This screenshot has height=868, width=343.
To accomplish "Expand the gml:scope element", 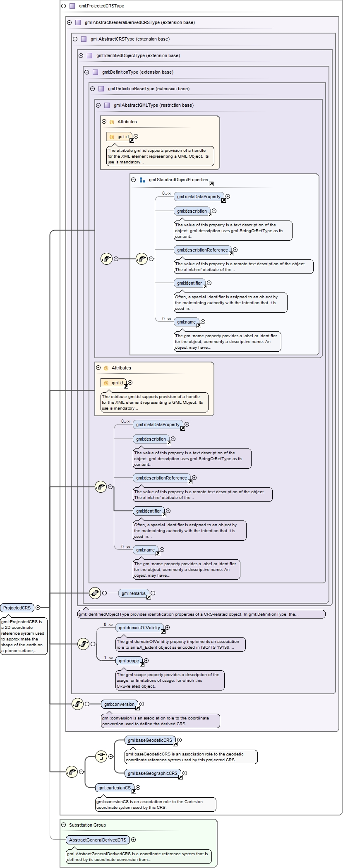I will coord(146,661).
